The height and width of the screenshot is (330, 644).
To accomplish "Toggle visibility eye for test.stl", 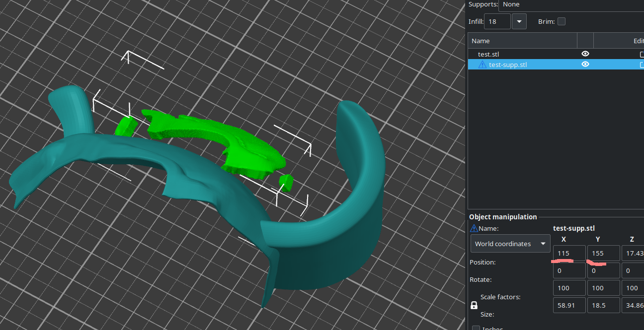I will [585, 54].
